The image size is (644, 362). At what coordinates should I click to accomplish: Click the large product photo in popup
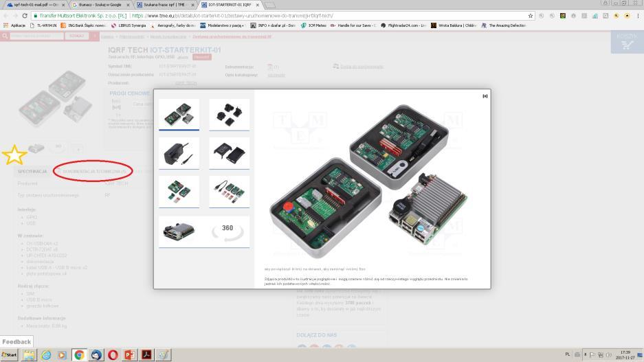click(x=368, y=181)
